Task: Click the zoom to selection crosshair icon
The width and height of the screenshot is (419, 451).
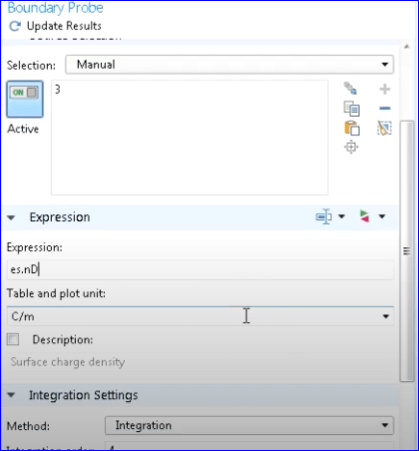Action: [351, 147]
